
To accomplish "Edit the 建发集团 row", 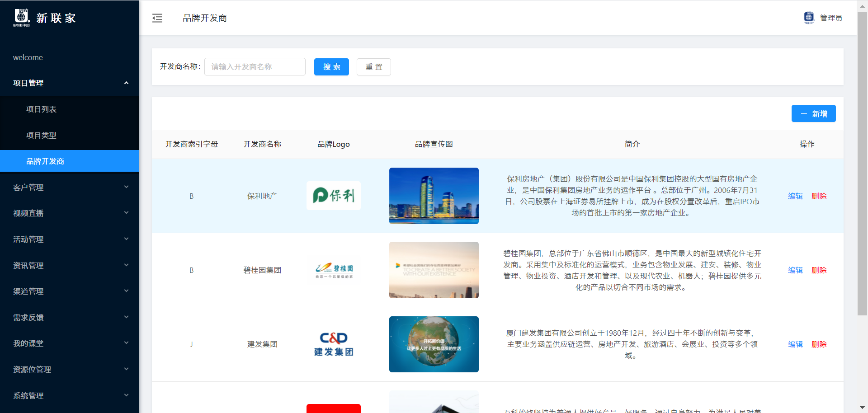I will (795, 344).
